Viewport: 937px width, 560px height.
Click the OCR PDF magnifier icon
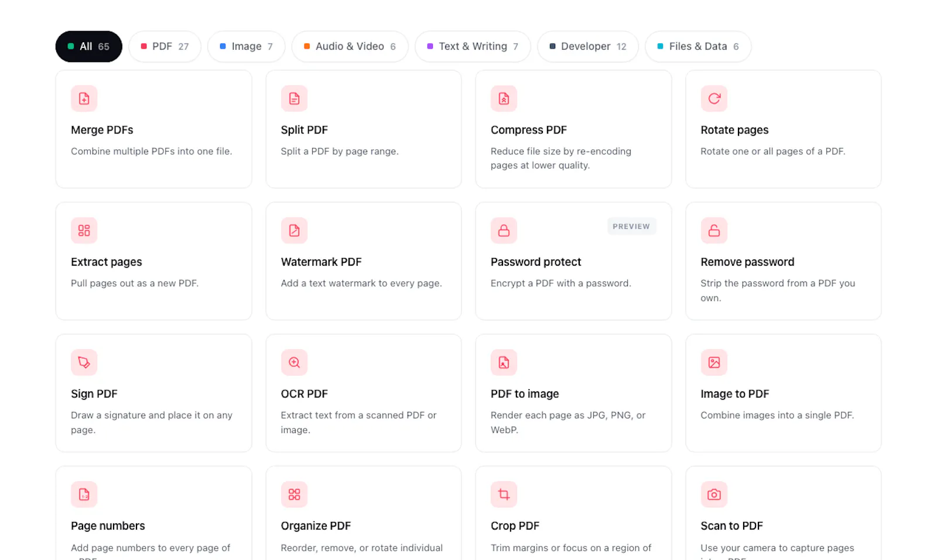[x=294, y=362]
